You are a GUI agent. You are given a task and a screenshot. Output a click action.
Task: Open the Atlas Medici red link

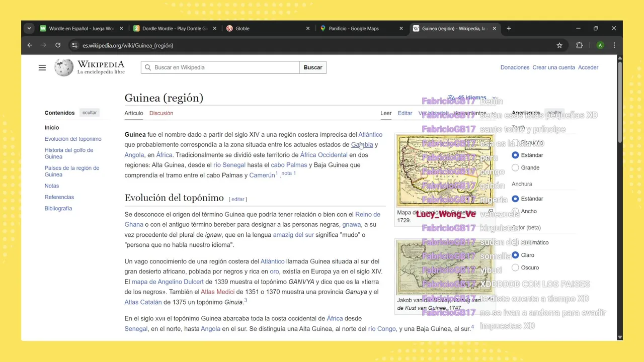[217, 292]
